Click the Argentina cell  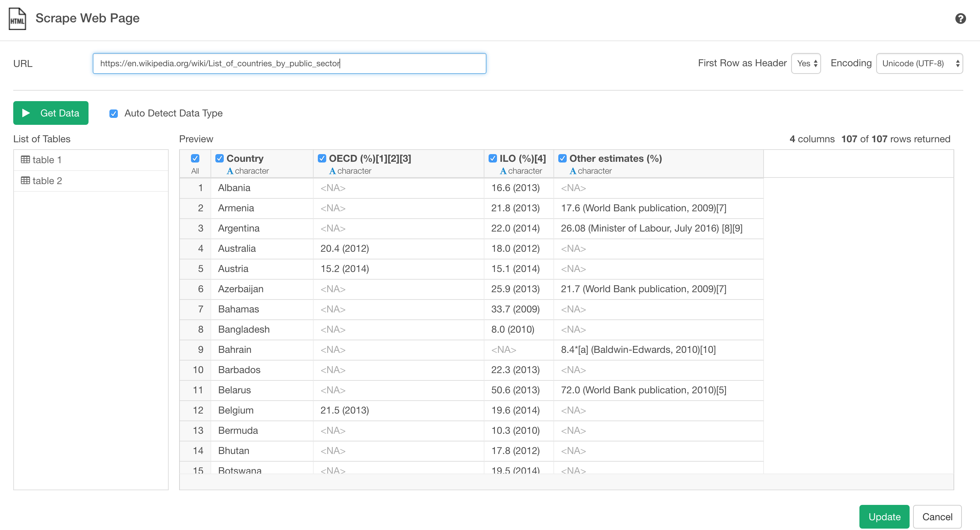pos(262,228)
